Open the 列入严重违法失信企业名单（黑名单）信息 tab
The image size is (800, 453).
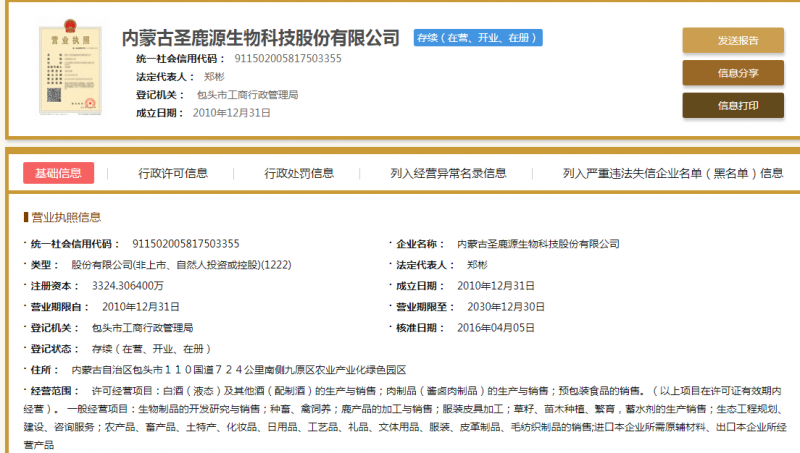pos(673,173)
